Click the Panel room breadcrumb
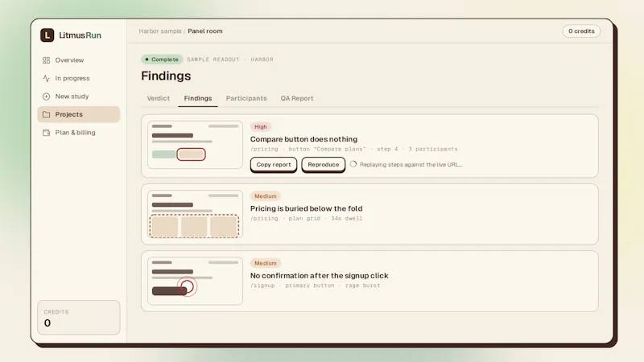This screenshot has height=362, width=644. 205,31
